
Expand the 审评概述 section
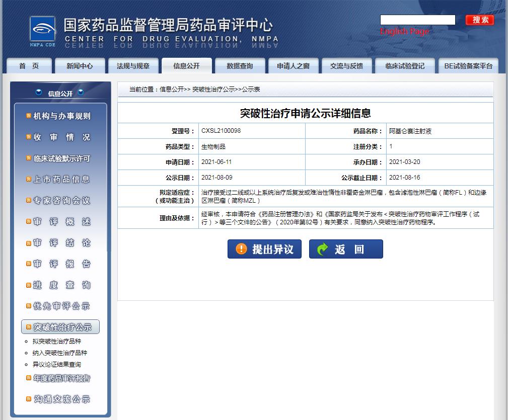(60, 221)
